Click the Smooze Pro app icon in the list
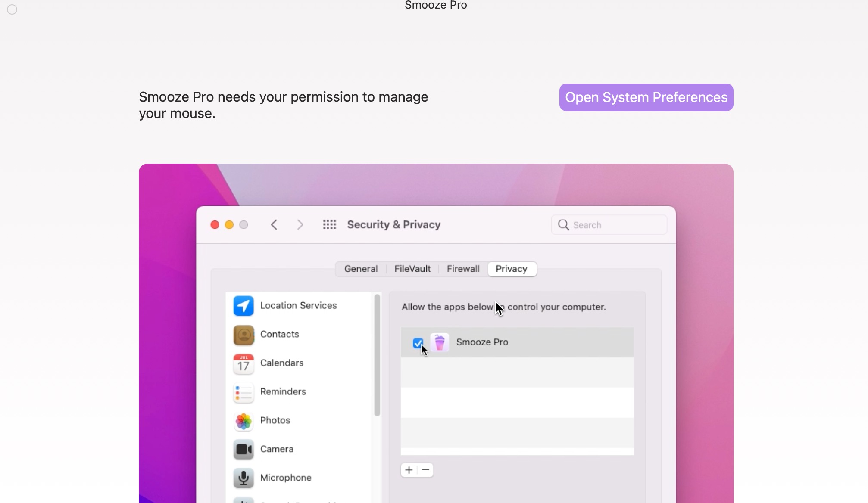Viewport: 868px width, 503px height. 440,342
